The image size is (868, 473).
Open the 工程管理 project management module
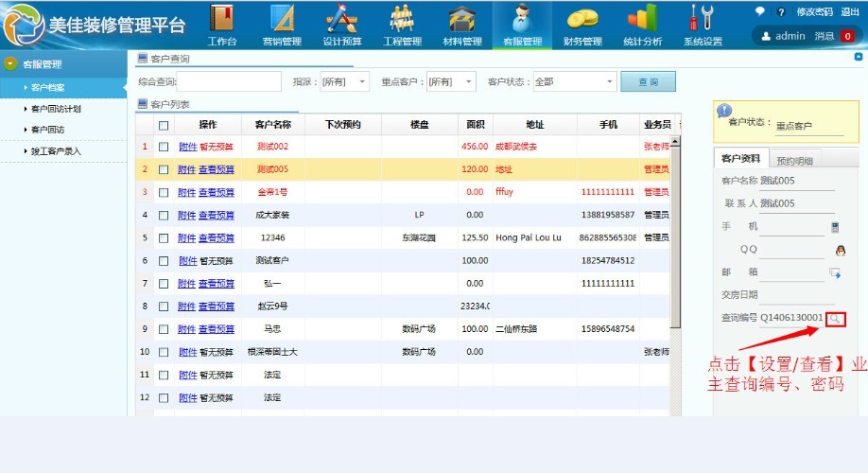click(x=403, y=26)
